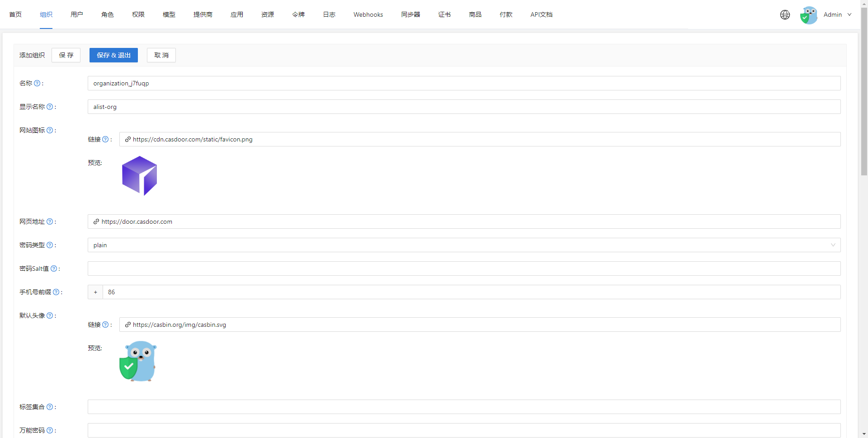Viewport: 868px width, 438px height.
Task: Expand the Admin account menu
Action: pyautogui.click(x=836, y=14)
